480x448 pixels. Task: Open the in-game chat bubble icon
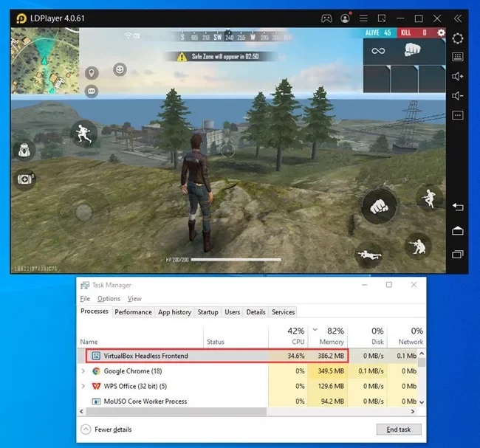[x=92, y=92]
